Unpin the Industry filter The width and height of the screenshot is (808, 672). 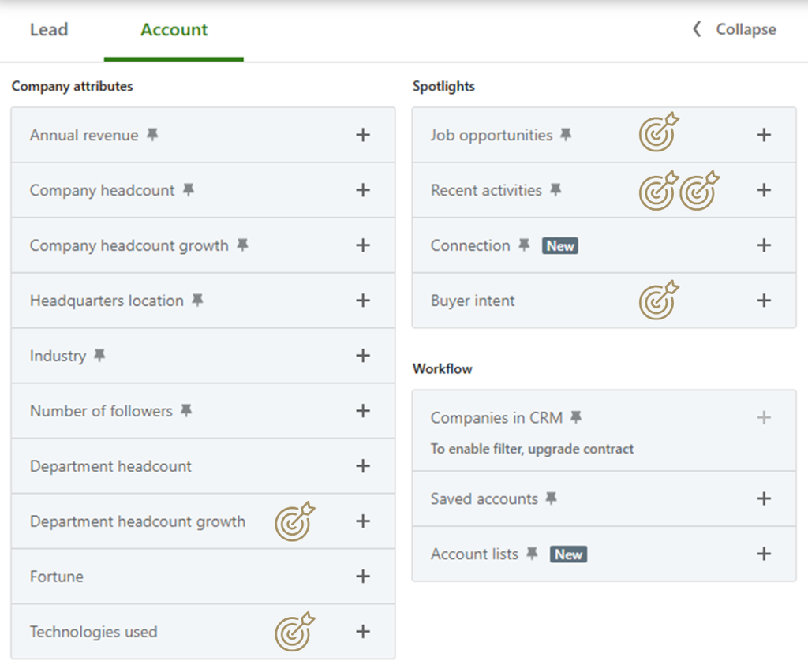(x=99, y=355)
